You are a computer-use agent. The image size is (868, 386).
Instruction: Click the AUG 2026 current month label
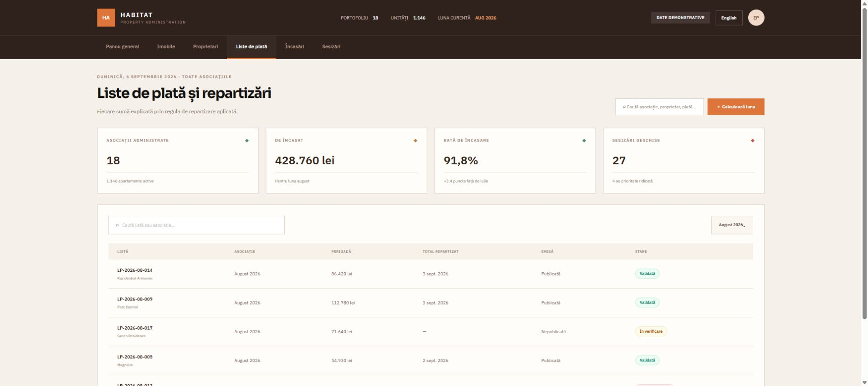486,18
